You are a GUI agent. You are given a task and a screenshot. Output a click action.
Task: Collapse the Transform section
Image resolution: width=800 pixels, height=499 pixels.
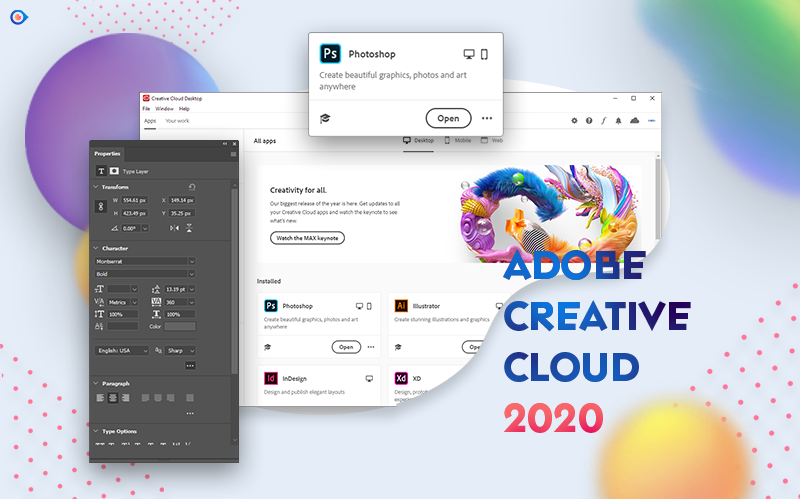point(96,187)
